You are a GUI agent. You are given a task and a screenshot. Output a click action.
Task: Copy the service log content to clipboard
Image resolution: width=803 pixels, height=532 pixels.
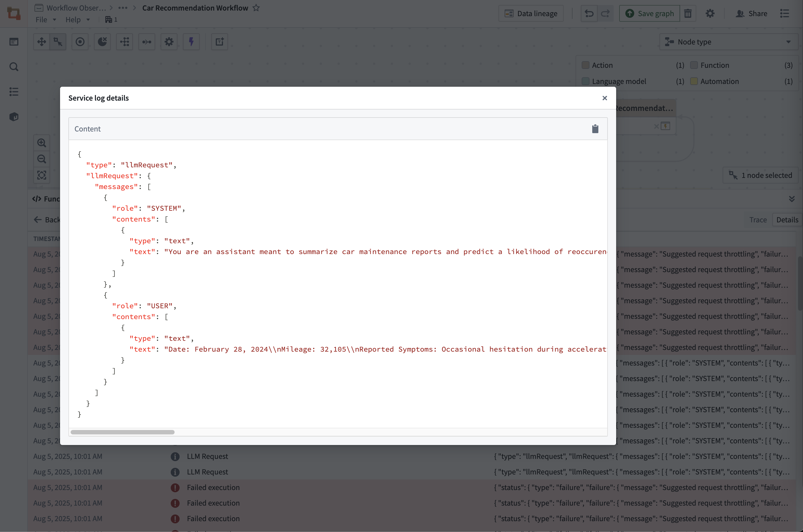click(595, 129)
